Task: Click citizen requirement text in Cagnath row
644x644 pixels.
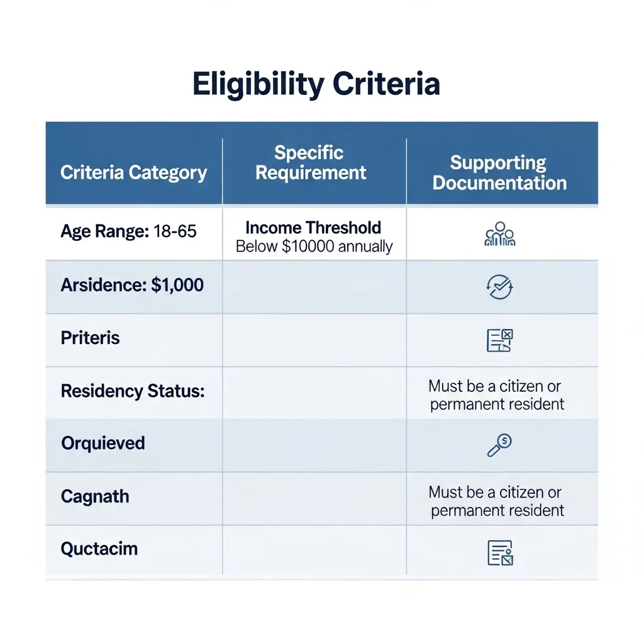Action: pyautogui.click(x=497, y=501)
